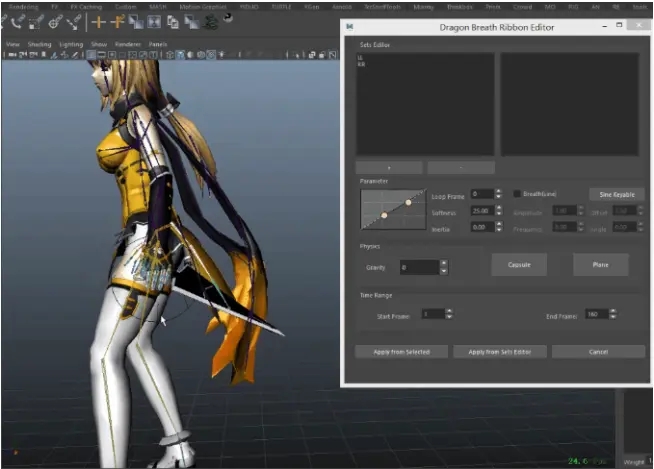Open the XGen shelf tab
654x469 pixels.
click(x=312, y=7)
